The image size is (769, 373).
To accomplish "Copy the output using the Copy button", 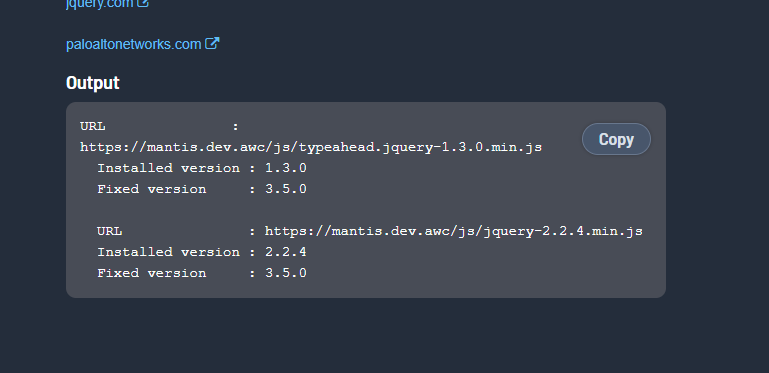I will click(616, 139).
